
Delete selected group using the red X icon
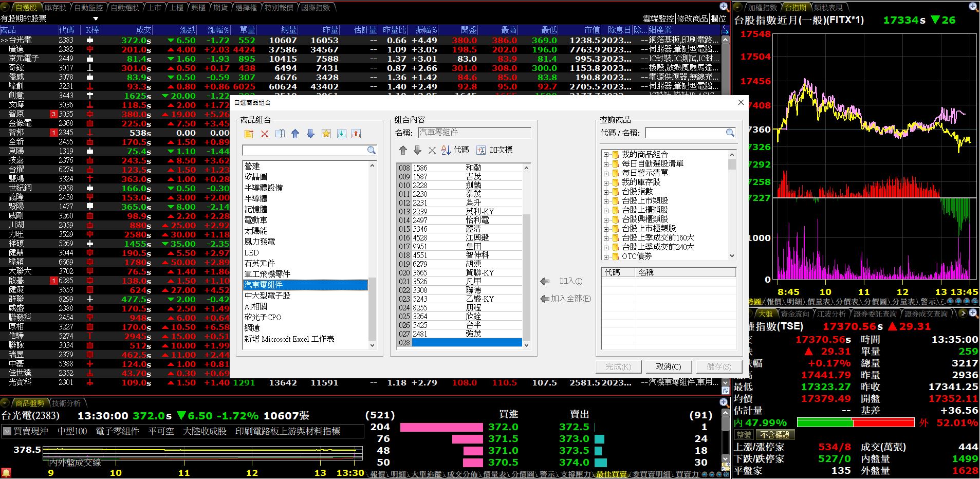point(264,134)
